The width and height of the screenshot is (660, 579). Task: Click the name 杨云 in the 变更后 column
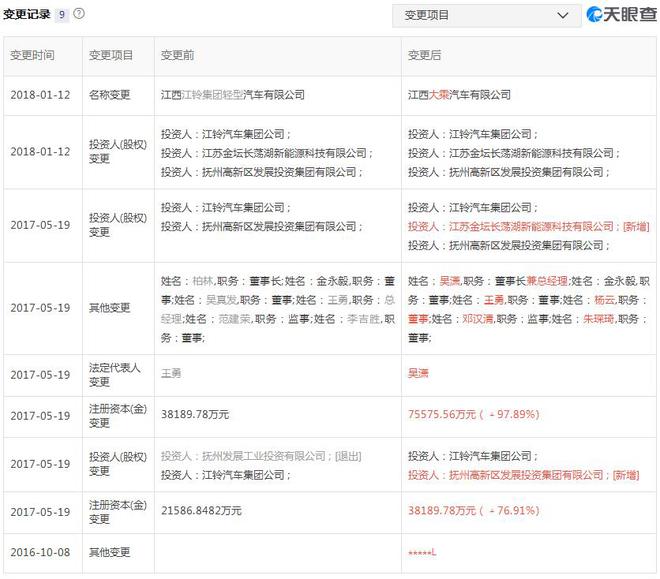[604, 300]
